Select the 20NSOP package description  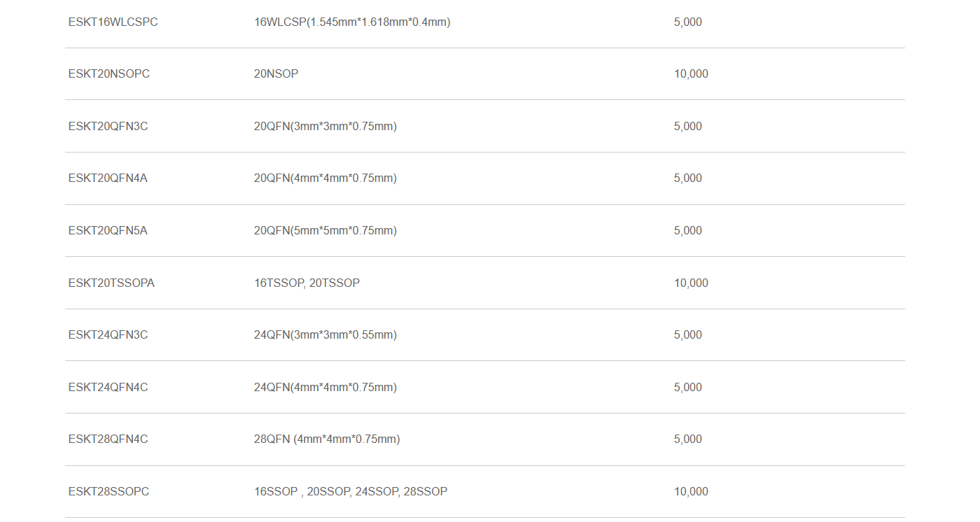click(276, 74)
